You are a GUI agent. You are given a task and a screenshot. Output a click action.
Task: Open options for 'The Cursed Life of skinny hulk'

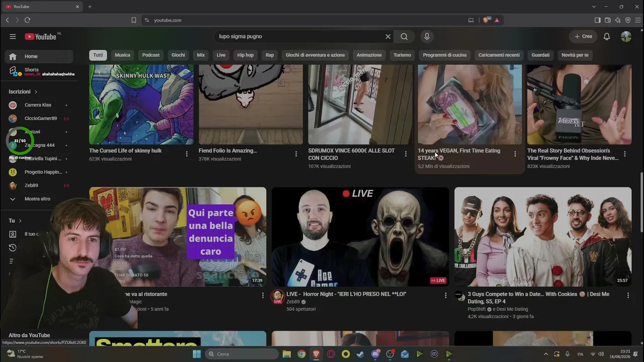click(x=187, y=154)
